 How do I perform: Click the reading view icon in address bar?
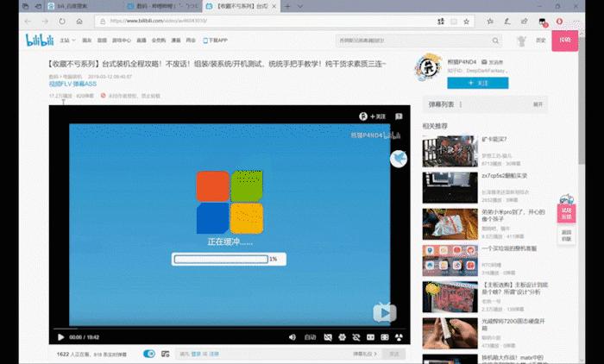[454, 22]
